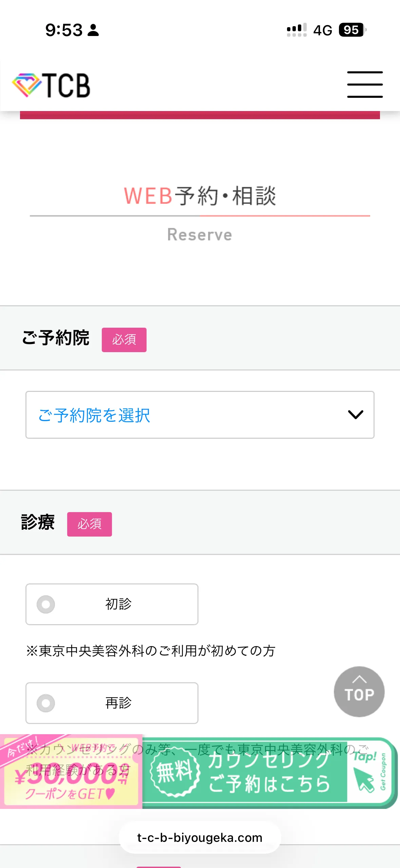Tap the signal strength bars icon
This screenshot has height=868, width=400.
[x=297, y=30]
